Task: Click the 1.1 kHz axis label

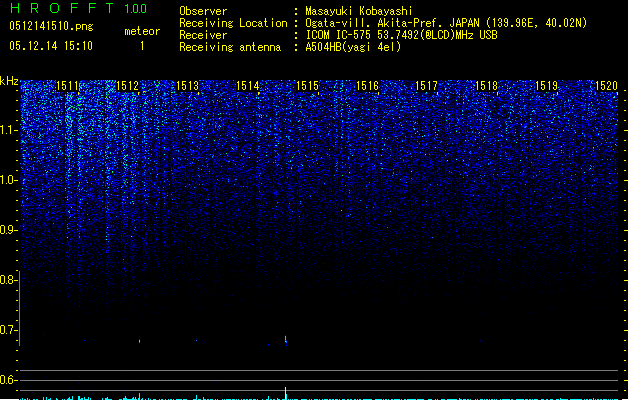Action: coord(8,130)
